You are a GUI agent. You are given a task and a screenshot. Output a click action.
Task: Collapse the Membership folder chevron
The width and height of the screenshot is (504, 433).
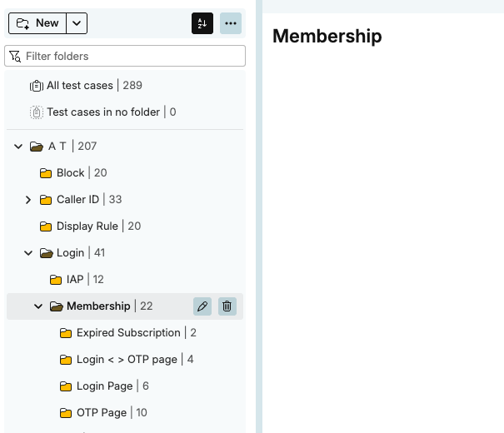coord(38,306)
